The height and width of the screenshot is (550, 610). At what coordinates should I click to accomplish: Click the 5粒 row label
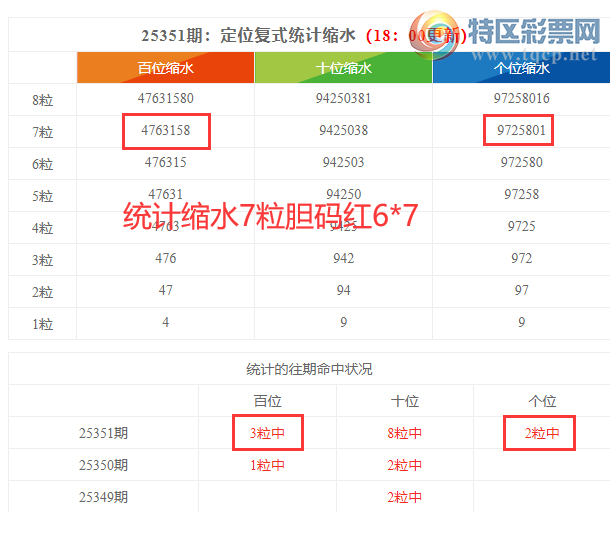tap(42, 196)
